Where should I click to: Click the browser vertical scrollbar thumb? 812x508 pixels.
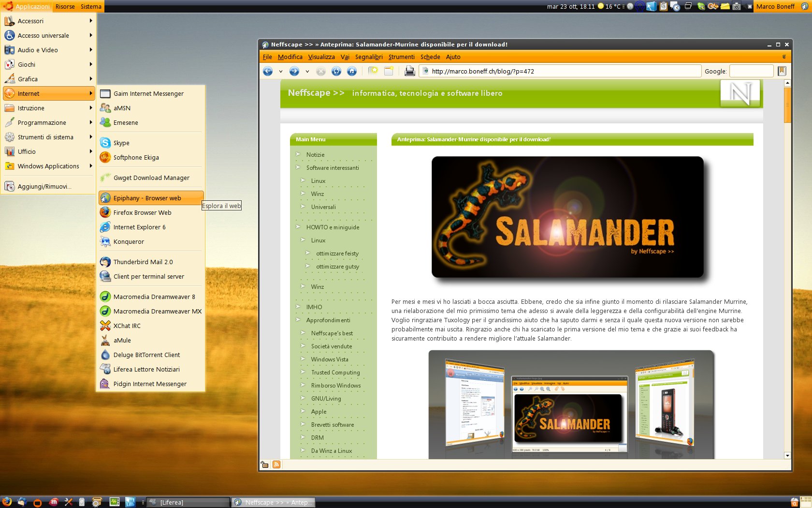click(787, 105)
